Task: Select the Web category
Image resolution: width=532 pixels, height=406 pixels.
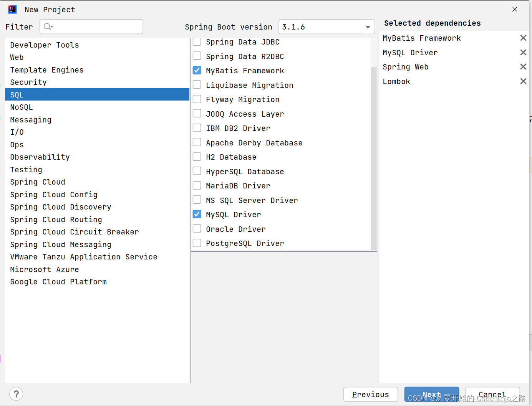Action: tap(97, 57)
